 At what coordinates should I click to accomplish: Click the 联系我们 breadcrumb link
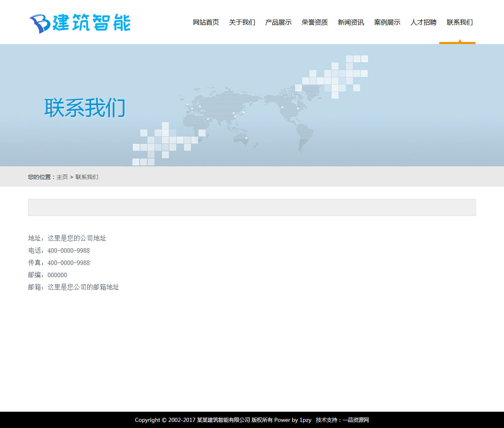[x=87, y=177]
